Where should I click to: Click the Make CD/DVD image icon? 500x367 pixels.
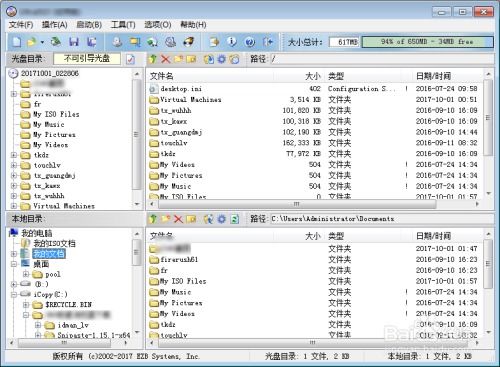(117, 42)
